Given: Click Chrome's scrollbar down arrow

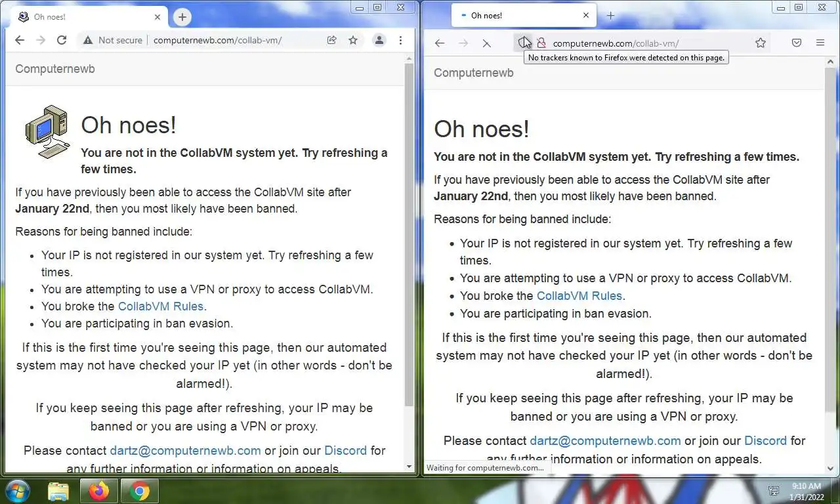Looking at the screenshot, I should pyautogui.click(x=409, y=467).
